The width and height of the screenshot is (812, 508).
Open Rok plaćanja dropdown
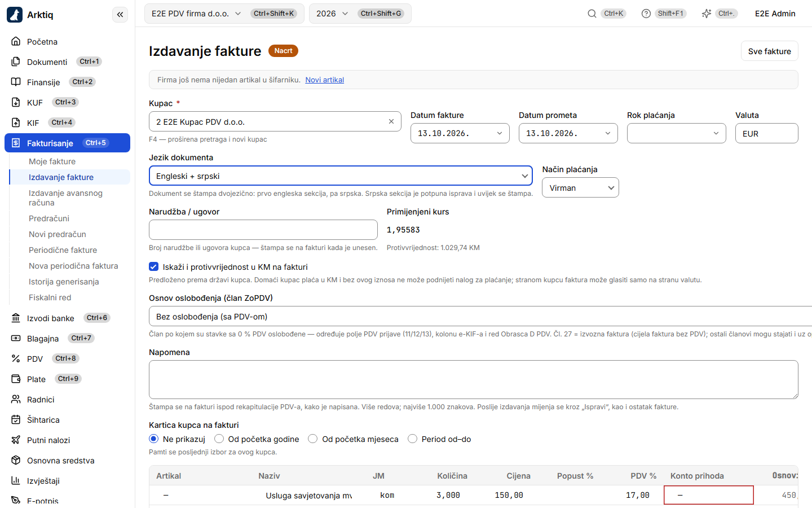677,133
